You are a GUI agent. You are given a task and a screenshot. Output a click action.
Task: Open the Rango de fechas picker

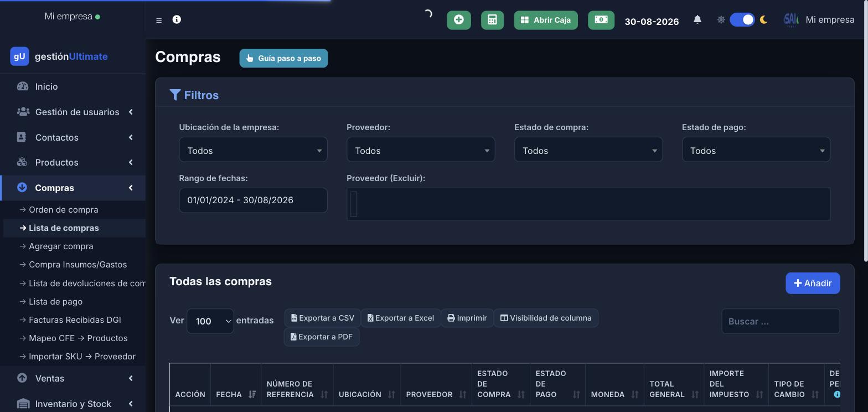253,200
